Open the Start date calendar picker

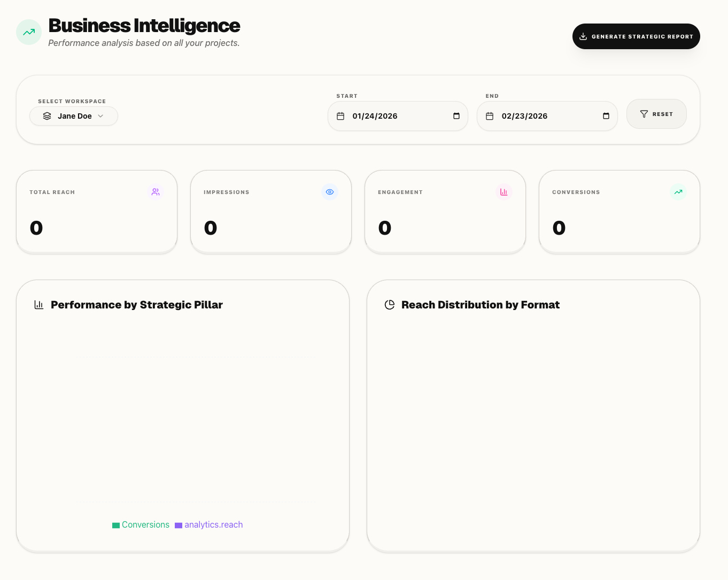(x=456, y=116)
